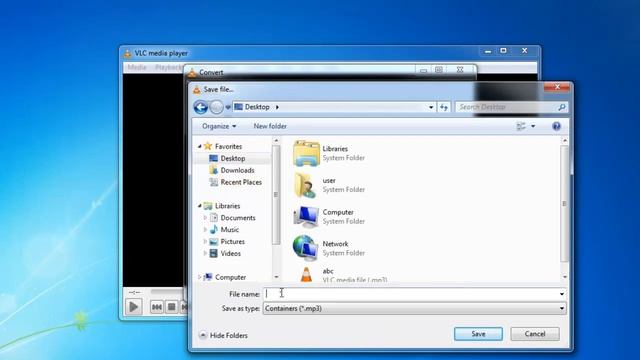The height and width of the screenshot is (360, 640).
Task: Click navigation pane scrollbar down arrow
Action: (x=276, y=277)
